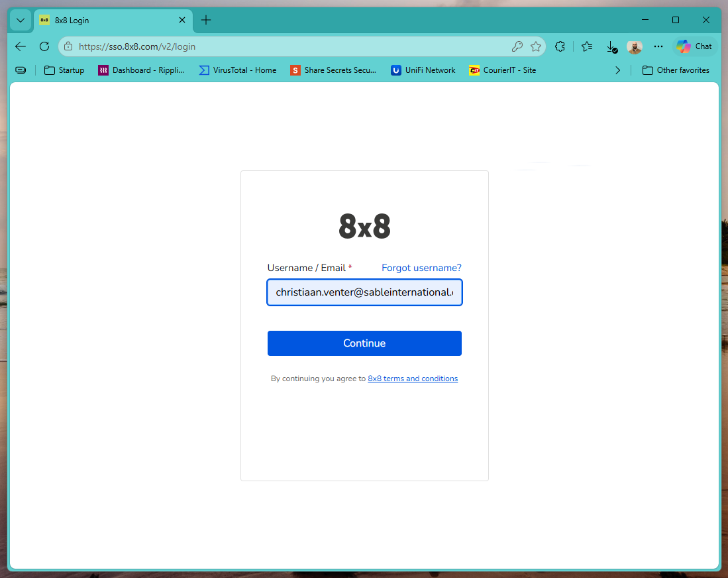728x578 pixels.
Task: Show downloads panel
Action: (x=611, y=46)
